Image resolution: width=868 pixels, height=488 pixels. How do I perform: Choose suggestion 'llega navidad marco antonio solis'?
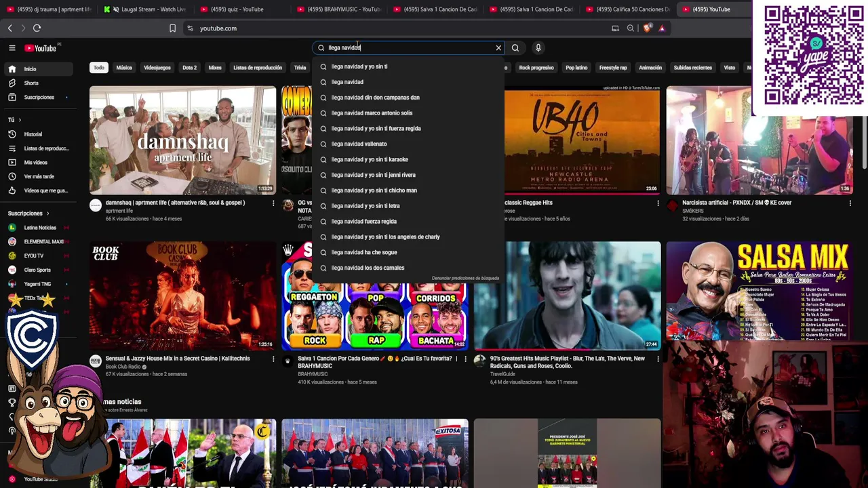pyautogui.click(x=408, y=113)
